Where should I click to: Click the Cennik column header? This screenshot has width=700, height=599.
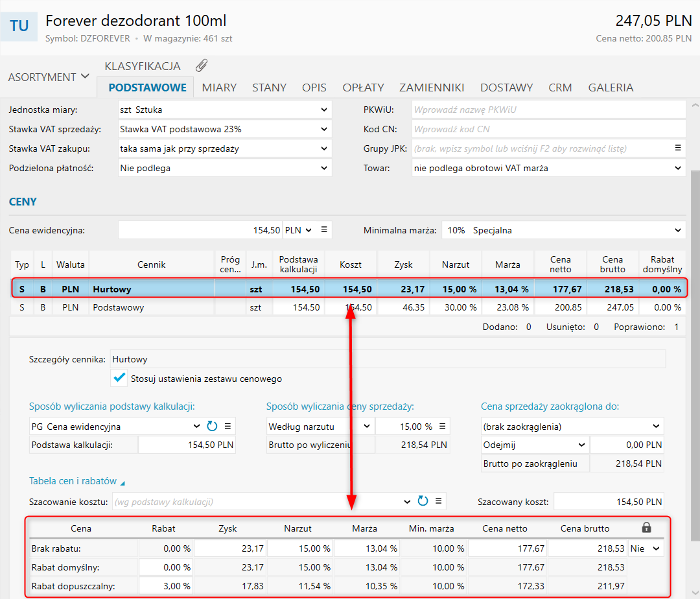(151, 264)
